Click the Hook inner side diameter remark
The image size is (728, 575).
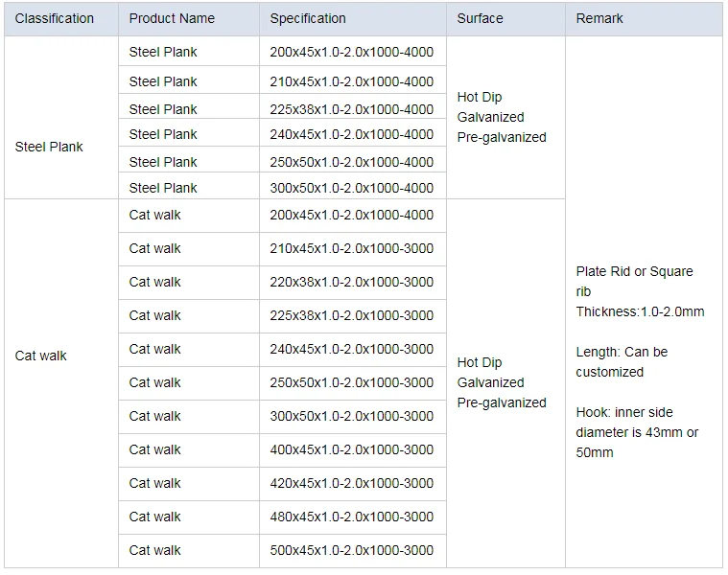pos(637,432)
